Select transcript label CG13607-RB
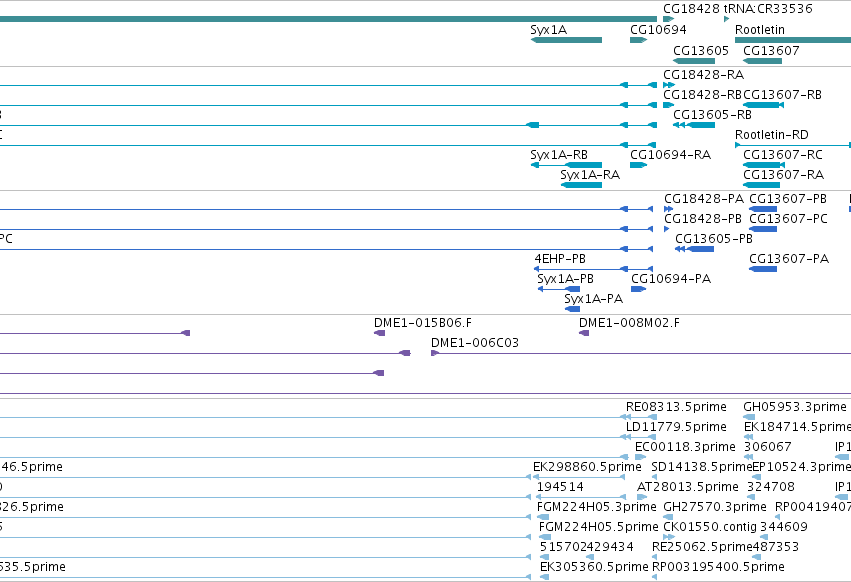 pos(782,94)
